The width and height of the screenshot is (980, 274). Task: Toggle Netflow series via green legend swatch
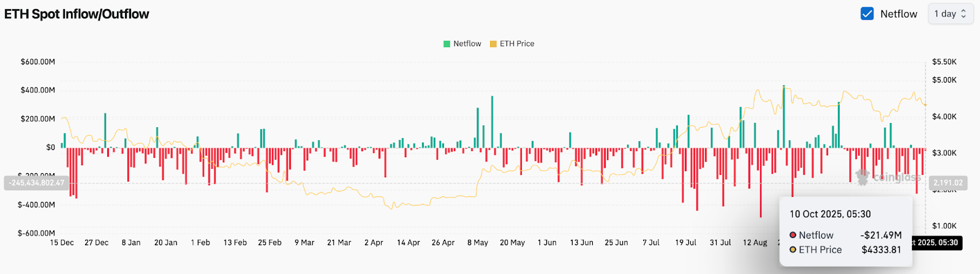pyautogui.click(x=447, y=44)
